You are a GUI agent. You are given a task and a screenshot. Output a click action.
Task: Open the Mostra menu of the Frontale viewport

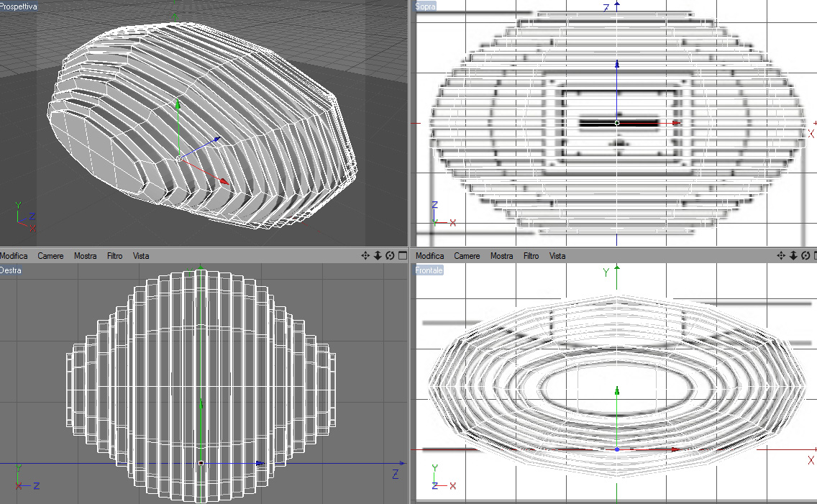[x=502, y=256]
